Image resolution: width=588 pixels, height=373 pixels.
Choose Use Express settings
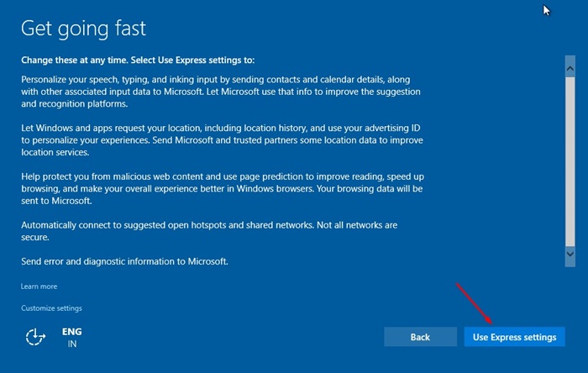[514, 337]
